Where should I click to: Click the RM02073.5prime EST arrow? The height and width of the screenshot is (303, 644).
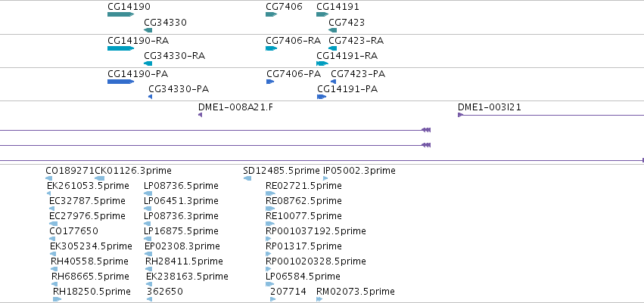point(319,299)
